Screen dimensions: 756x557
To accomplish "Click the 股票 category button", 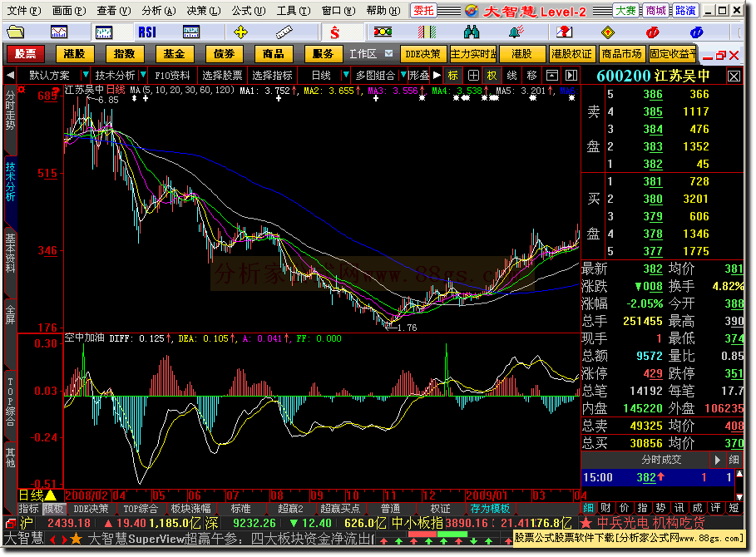I will (x=25, y=54).
